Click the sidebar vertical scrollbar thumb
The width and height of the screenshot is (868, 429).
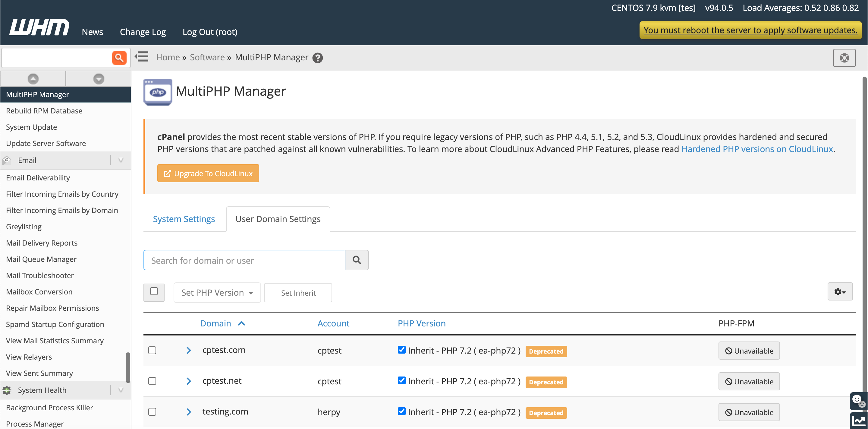point(128,368)
